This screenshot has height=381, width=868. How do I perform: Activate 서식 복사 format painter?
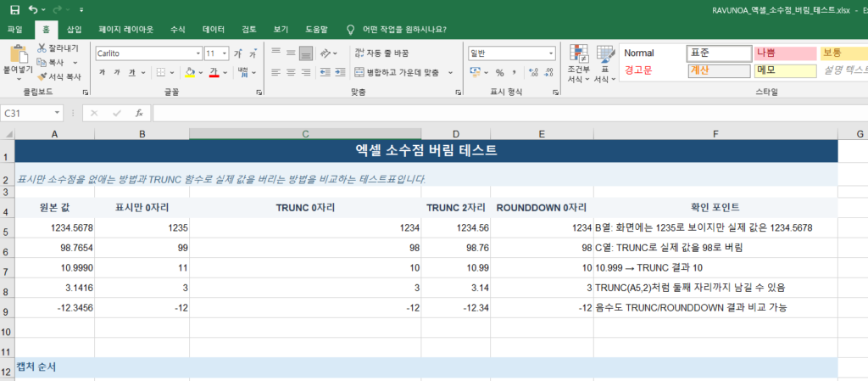click(x=58, y=77)
